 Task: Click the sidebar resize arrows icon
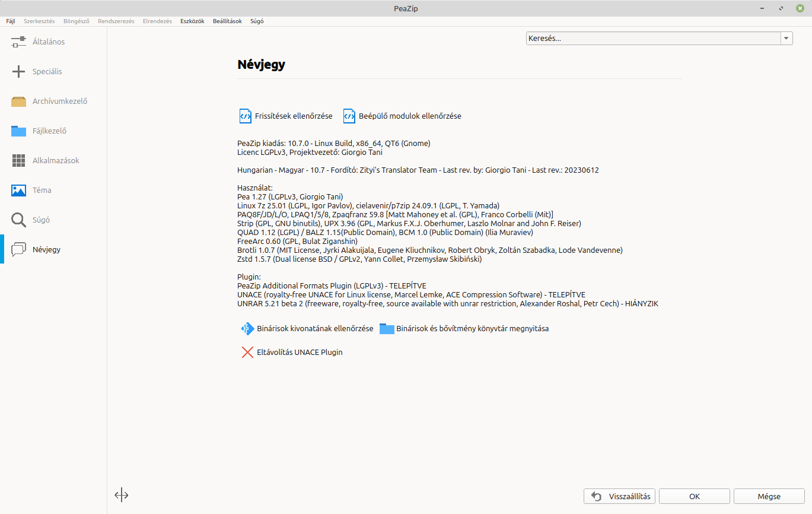point(121,495)
